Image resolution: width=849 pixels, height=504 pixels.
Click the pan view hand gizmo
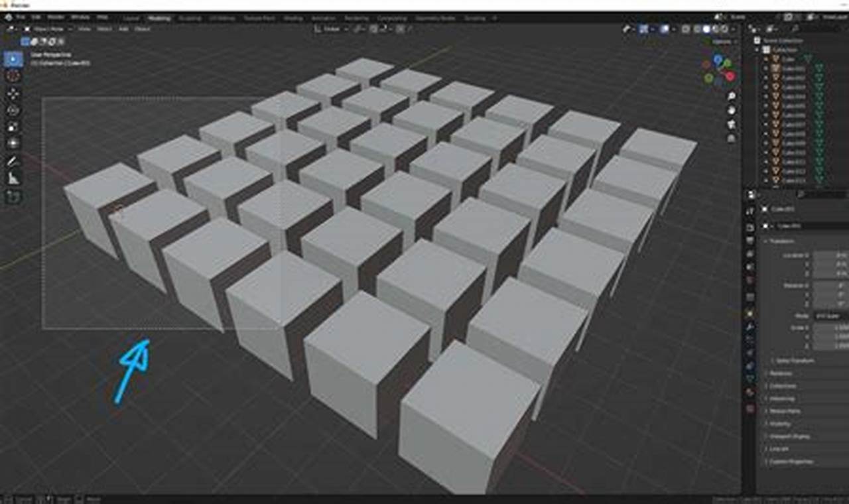pyautogui.click(x=731, y=110)
